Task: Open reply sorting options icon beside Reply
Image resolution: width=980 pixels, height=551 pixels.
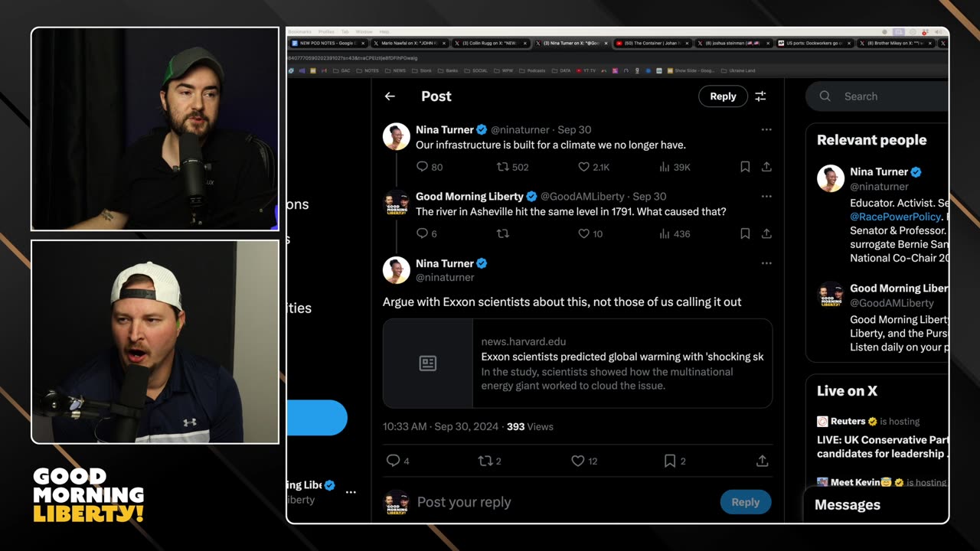Action: [760, 96]
